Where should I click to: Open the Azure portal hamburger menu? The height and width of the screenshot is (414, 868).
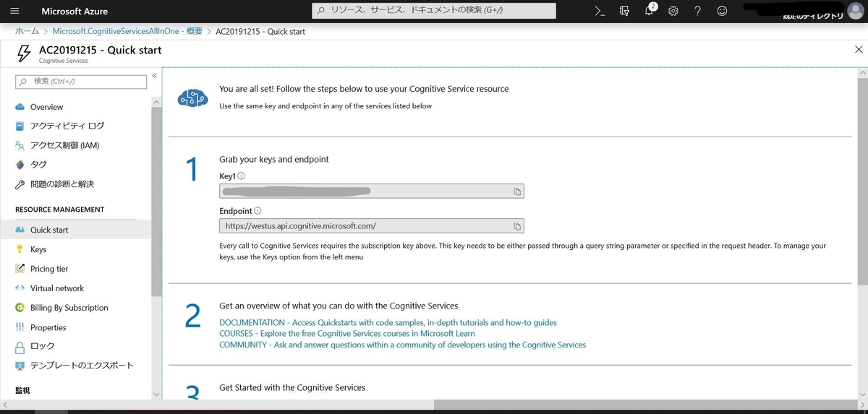click(15, 11)
